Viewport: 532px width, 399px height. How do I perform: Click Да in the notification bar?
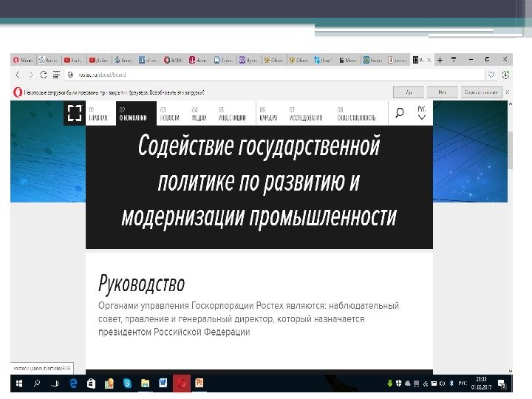(409, 92)
